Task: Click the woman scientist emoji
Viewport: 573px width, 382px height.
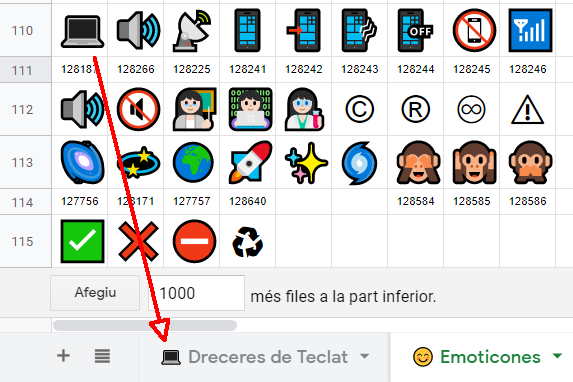Action: (303, 109)
